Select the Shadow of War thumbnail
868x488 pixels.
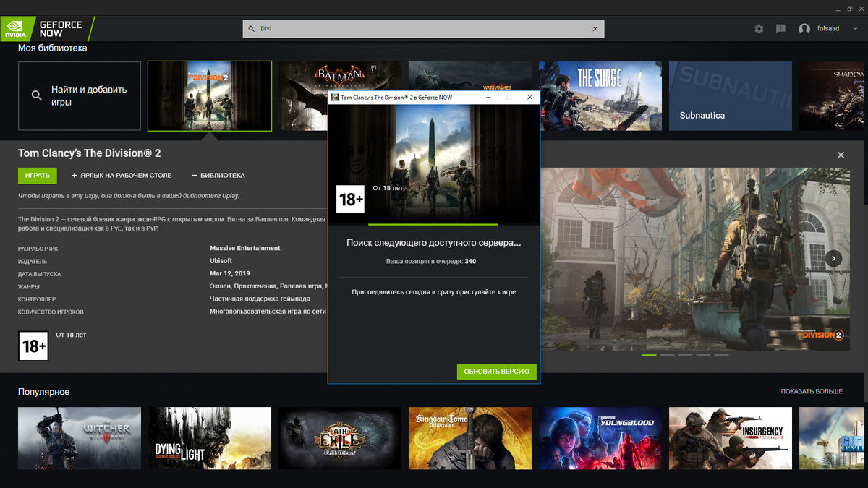[832, 95]
